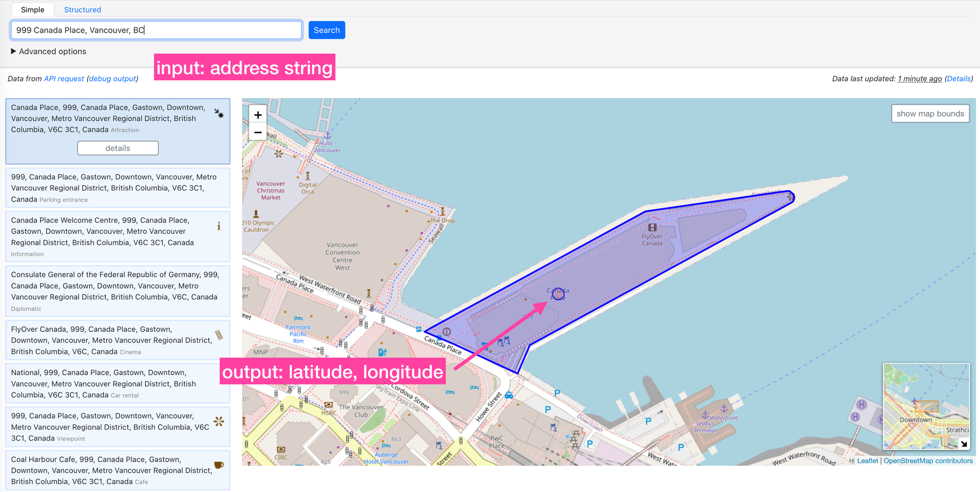Zoom out using the minus control on map
This screenshot has height=492, width=980.
[x=257, y=132]
